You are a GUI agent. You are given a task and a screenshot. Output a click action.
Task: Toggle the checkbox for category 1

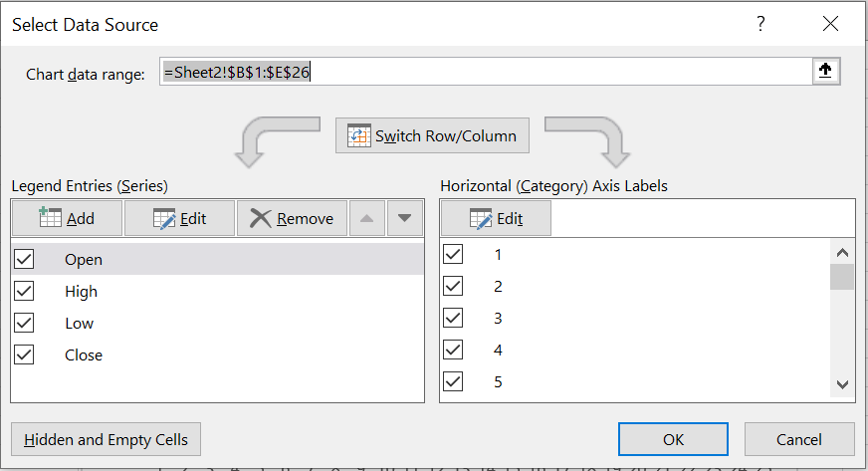[453, 254]
